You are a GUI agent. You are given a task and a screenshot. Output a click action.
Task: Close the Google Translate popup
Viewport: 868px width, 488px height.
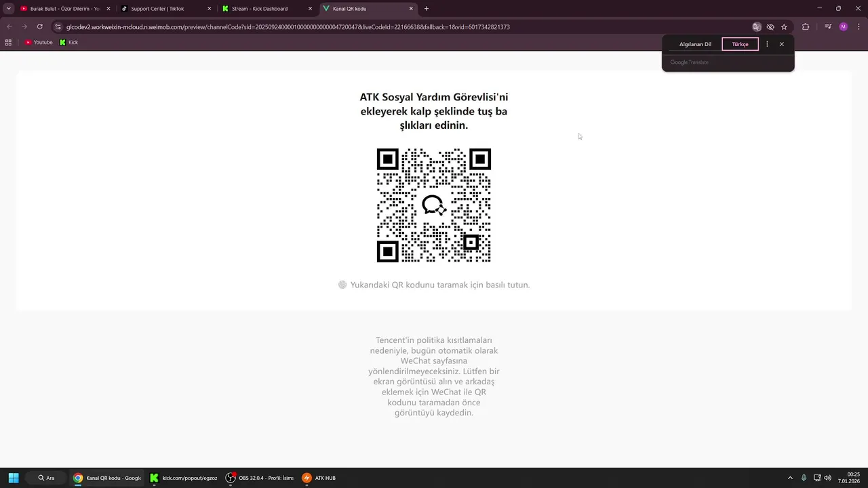tap(781, 44)
